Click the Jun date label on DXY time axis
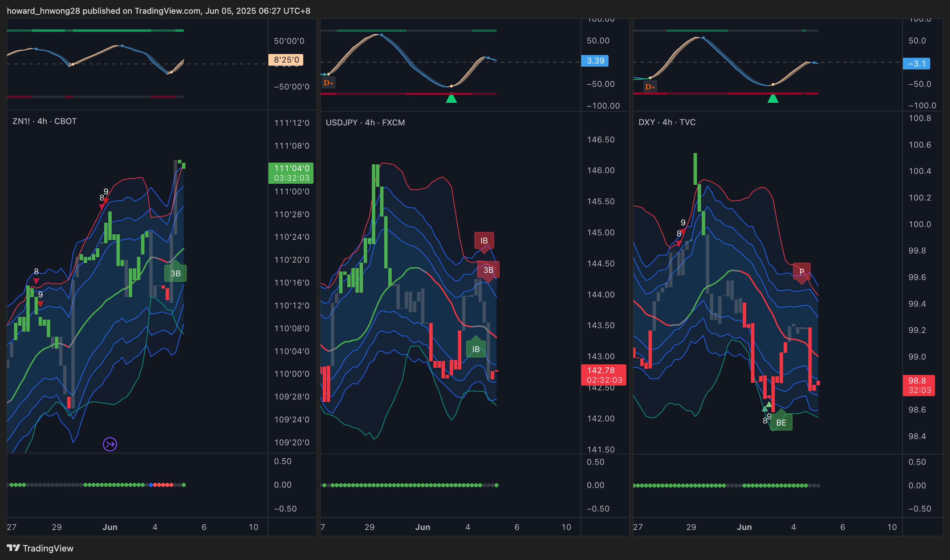Image resolution: width=950 pixels, height=560 pixels. tap(744, 527)
